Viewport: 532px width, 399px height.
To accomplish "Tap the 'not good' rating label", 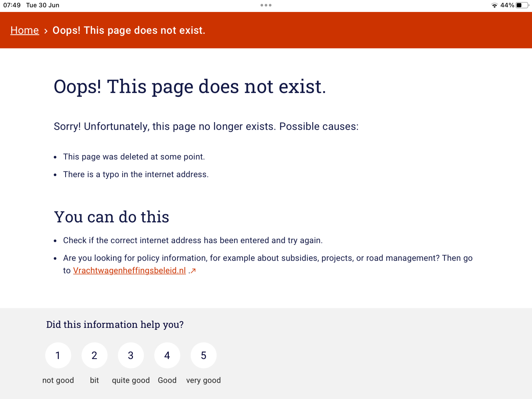I will coord(58,380).
